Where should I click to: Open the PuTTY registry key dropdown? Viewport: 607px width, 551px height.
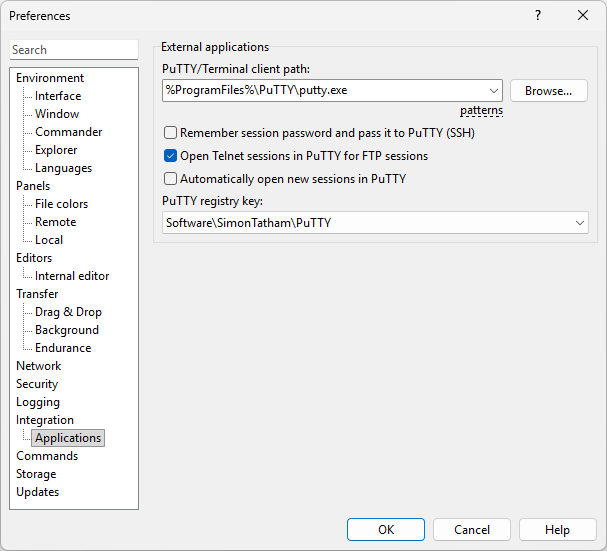pyautogui.click(x=580, y=223)
